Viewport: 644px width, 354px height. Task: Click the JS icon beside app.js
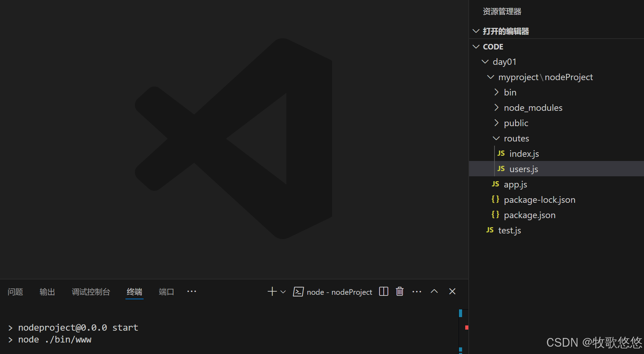coord(496,184)
